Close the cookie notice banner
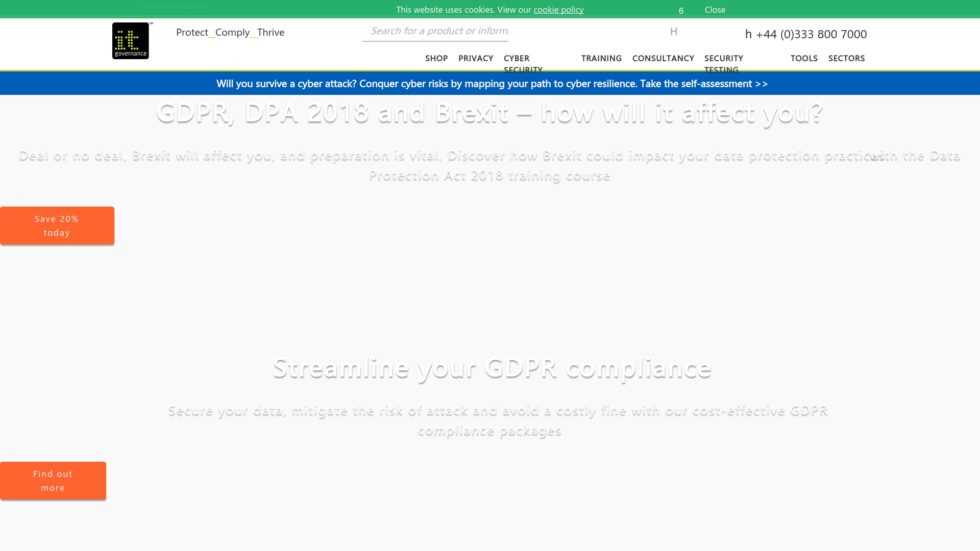Viewport: 980px width, 551px height. click(x=715, y=10)
